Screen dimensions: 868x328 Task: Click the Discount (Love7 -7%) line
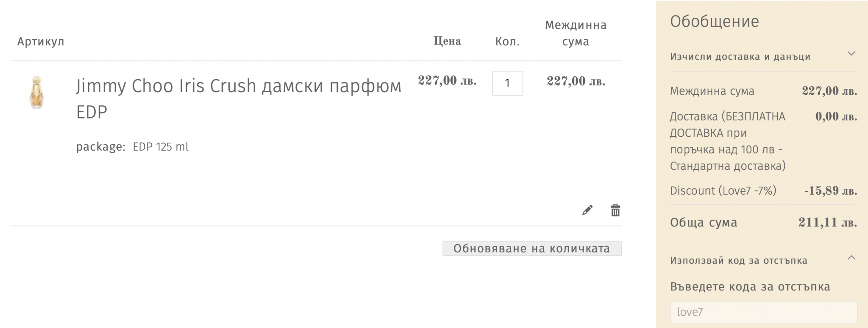(723, 191)
